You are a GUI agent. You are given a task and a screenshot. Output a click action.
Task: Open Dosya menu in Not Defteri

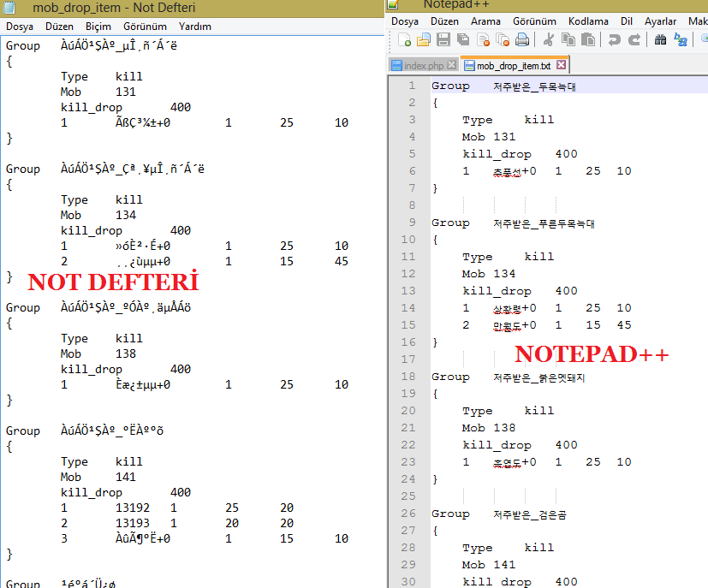[x=20, y=27]
